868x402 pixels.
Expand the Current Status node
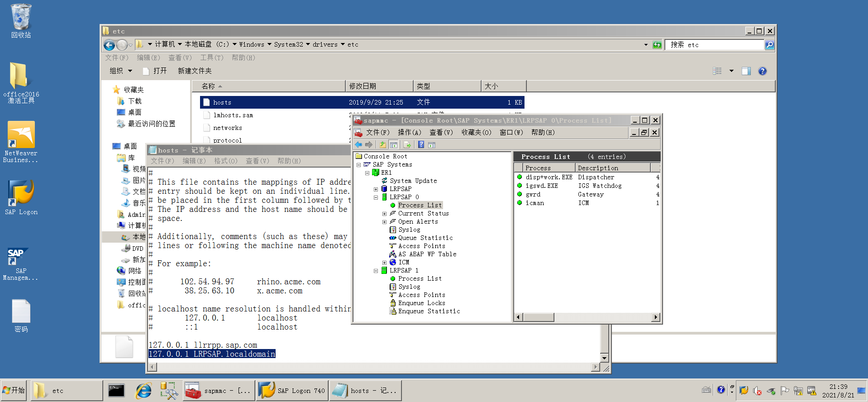[384, 214]
